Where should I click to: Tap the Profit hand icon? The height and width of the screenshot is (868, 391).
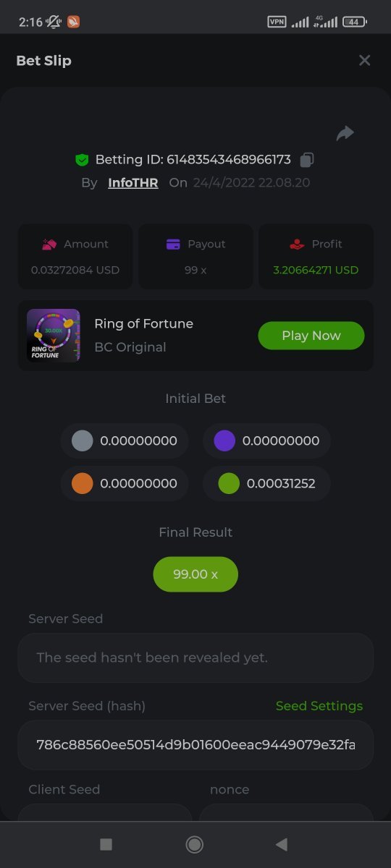coord(297,244)
